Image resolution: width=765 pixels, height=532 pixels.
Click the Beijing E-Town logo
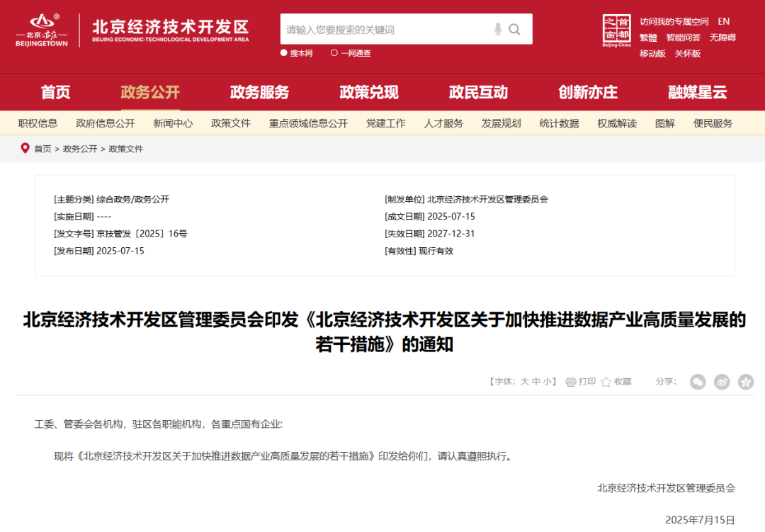pyautogui.click(x=41, y=30)
